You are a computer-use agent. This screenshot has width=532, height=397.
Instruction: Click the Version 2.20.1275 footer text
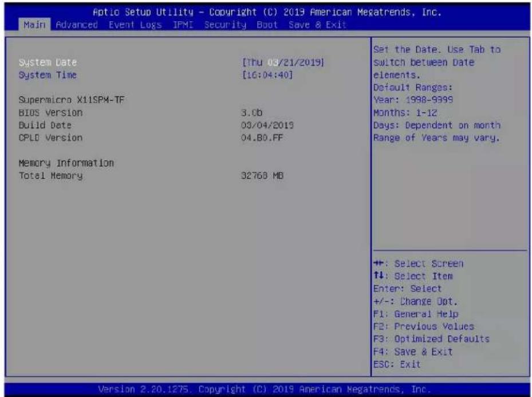point(265,389)
